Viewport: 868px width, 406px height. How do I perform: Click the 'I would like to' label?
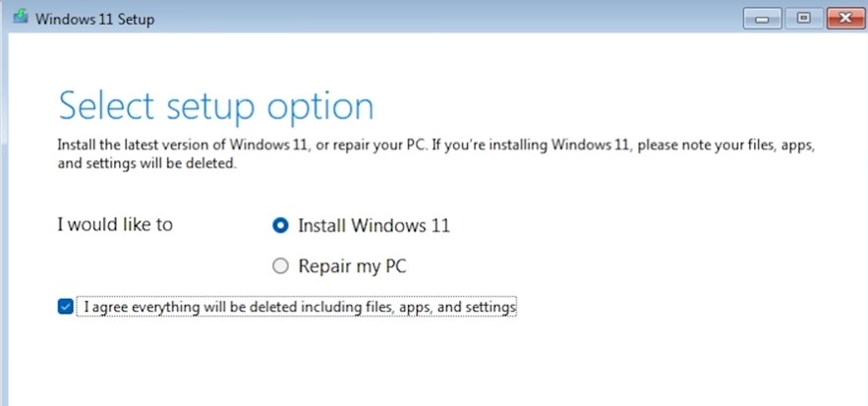(115, 224)
